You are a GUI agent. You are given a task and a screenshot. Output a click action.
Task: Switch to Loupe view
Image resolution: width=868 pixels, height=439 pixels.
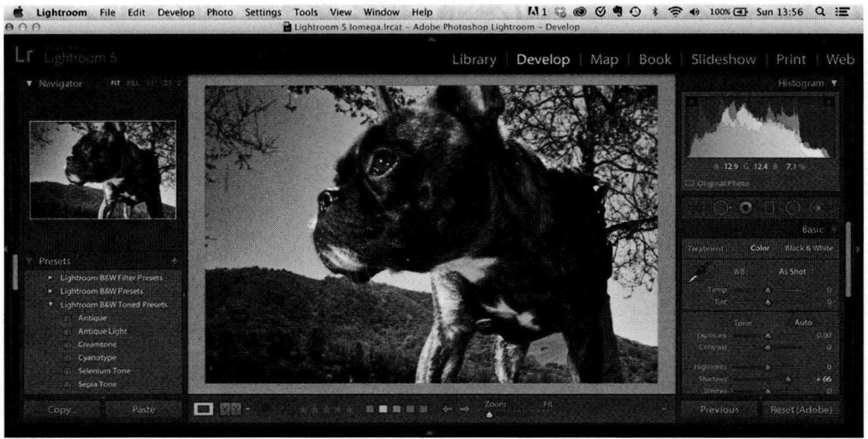pos(205,409)
